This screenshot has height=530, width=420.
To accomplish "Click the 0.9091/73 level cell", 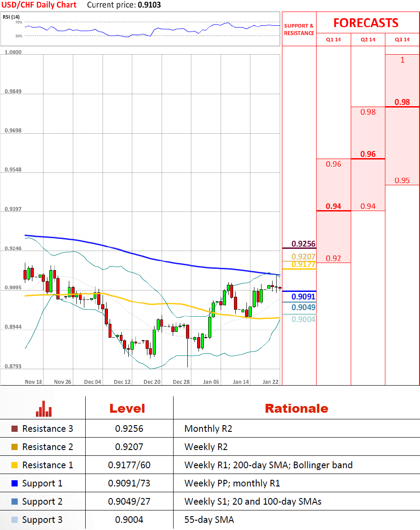I will [129, 483].
